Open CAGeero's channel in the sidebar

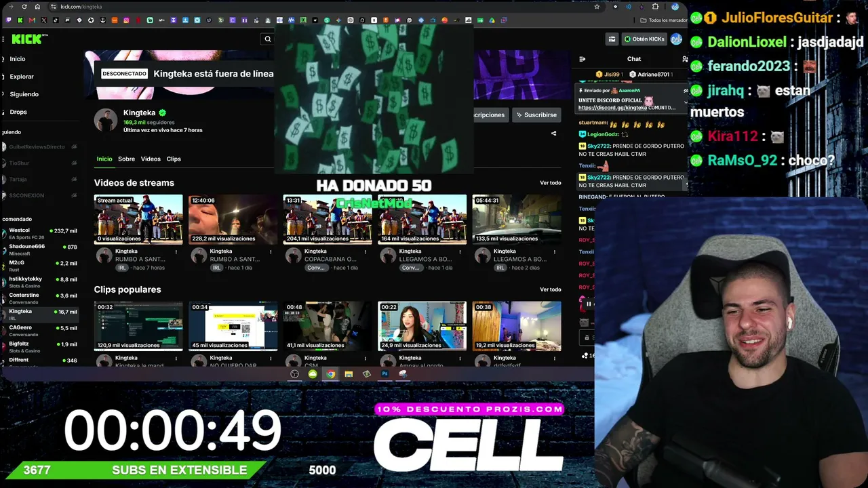[41, 331]
